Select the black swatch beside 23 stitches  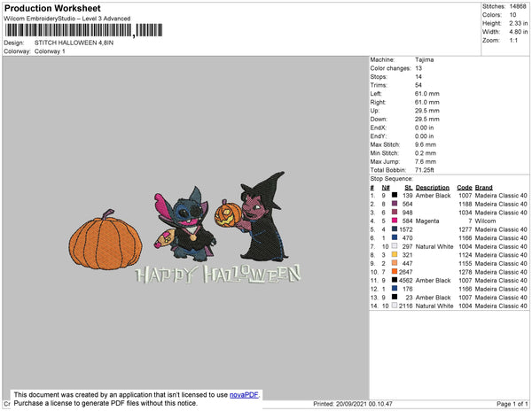pos(395,297)
